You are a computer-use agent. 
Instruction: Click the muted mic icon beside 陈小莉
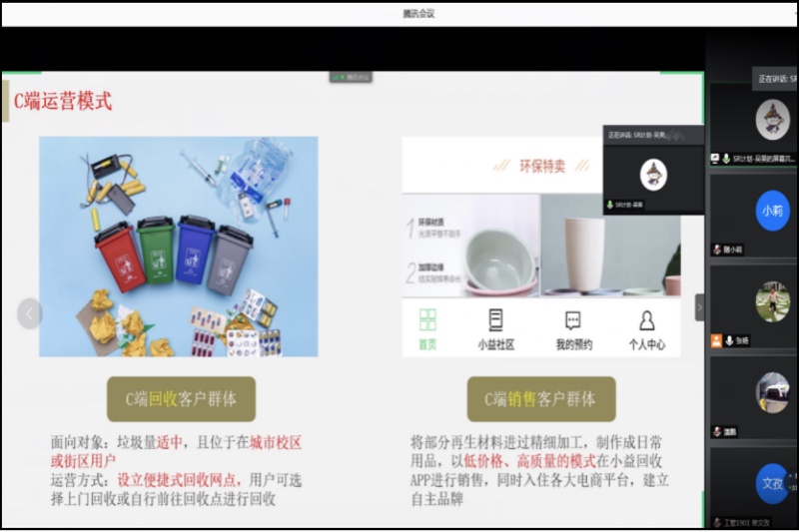[x=717, y=250]
